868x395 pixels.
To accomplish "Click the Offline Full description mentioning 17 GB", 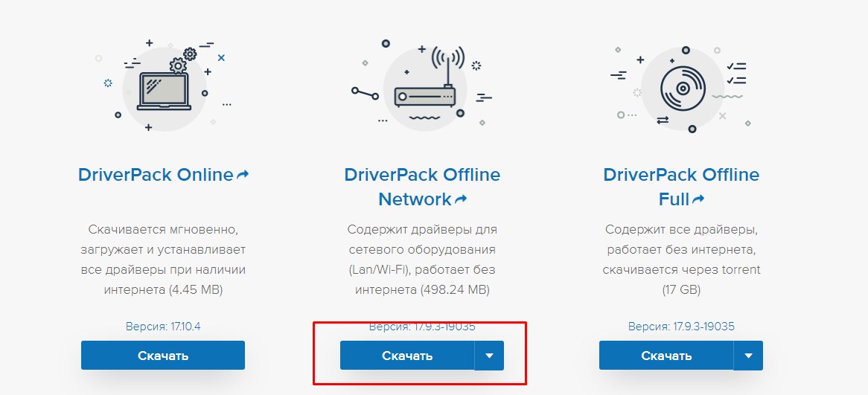I will 681,260.
